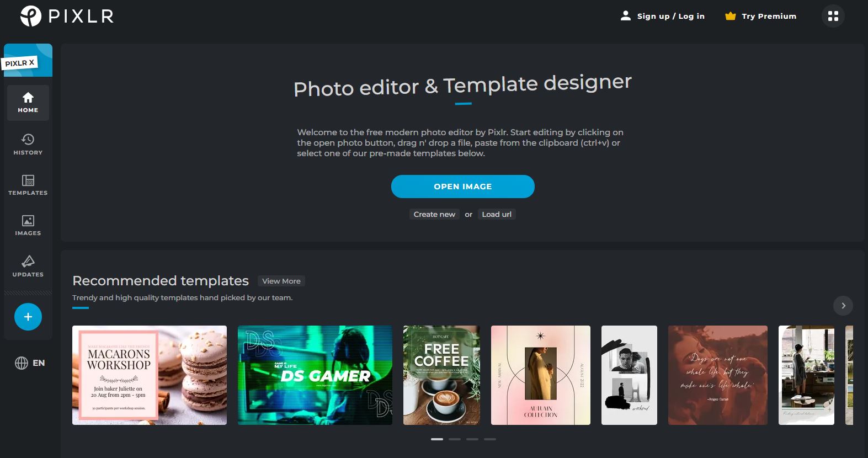Click the OPEN IMAGE button

click(x=462, y=187)
